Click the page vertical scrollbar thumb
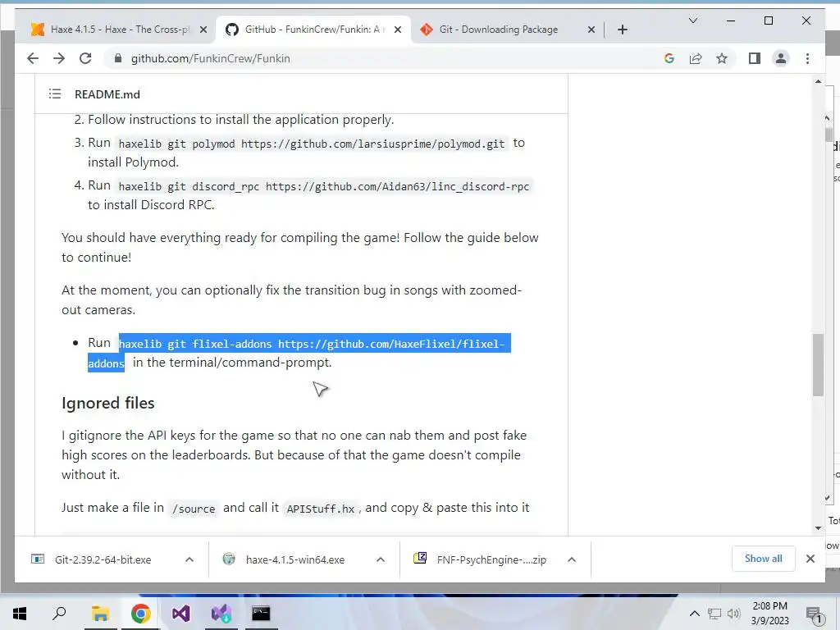This screenshot has width=840, height=630. 818,364
